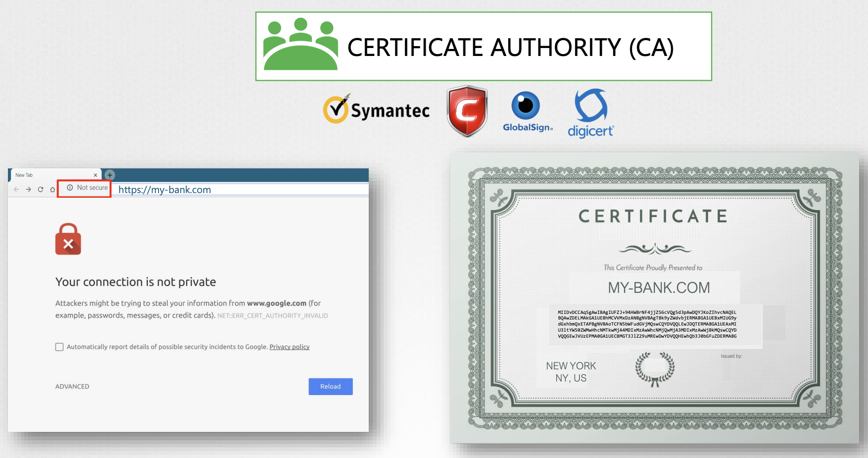Image resolution: width=868 pixels, height=458 pixels.
Task: Click the certificate image
Action: click(x=654, y=298)
